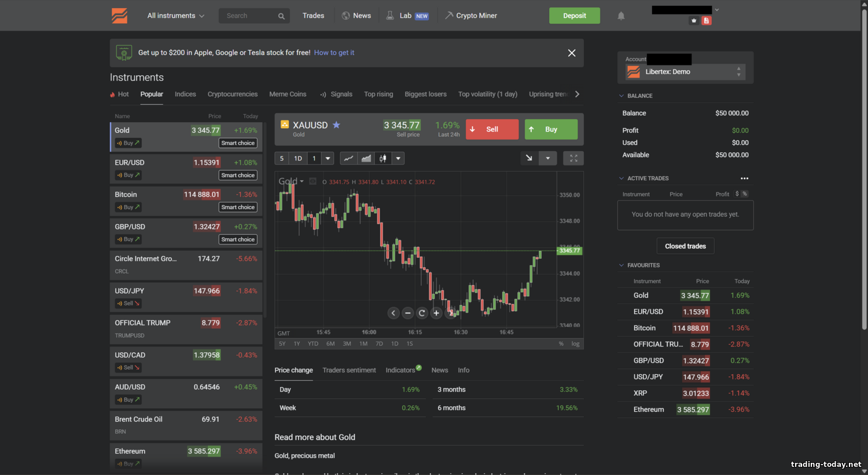The image size is (868, 475).
Task: Toggle Gold series visibility eye on chart
Action: [312, 181]
